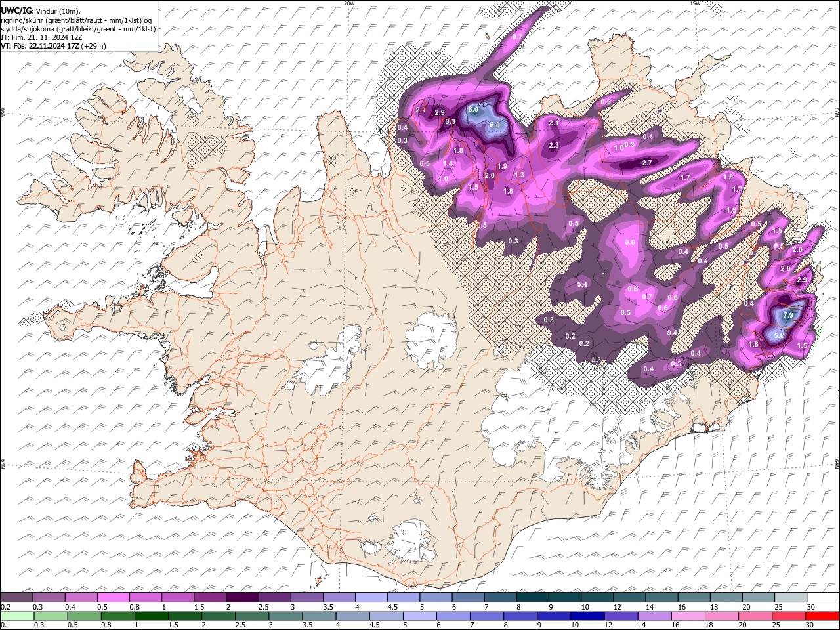Image resolution: width=840 pixels, height=630 pixels.
Task: Click the 15W longitude label at top
Action: tap(695, 3)
